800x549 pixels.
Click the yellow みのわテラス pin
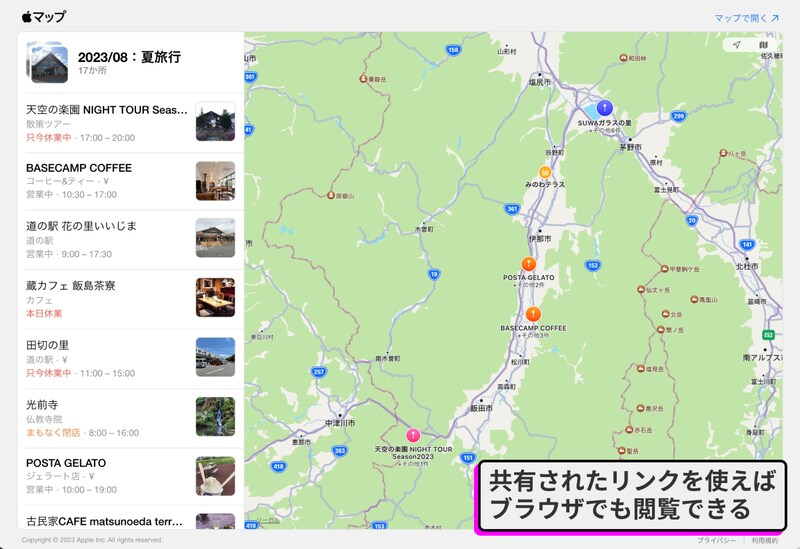click(x=545, y=172)
